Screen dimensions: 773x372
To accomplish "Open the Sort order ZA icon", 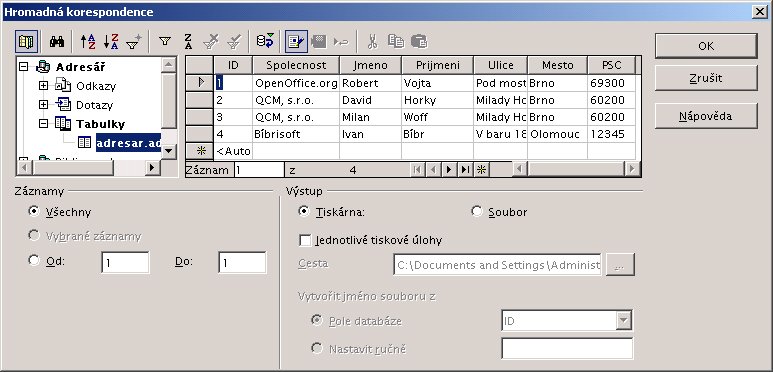I will click(188, 41).
